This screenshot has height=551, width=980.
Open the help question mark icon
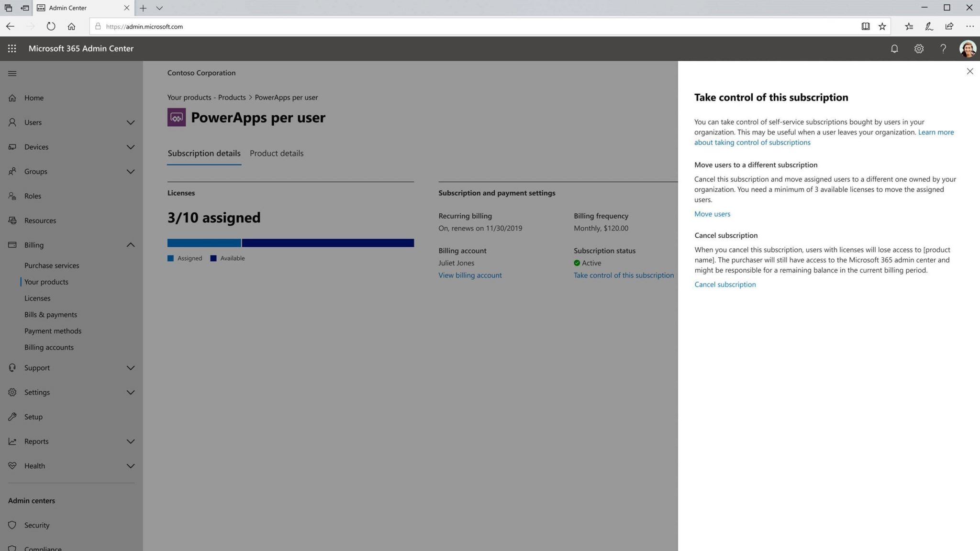tap(943, 48)
